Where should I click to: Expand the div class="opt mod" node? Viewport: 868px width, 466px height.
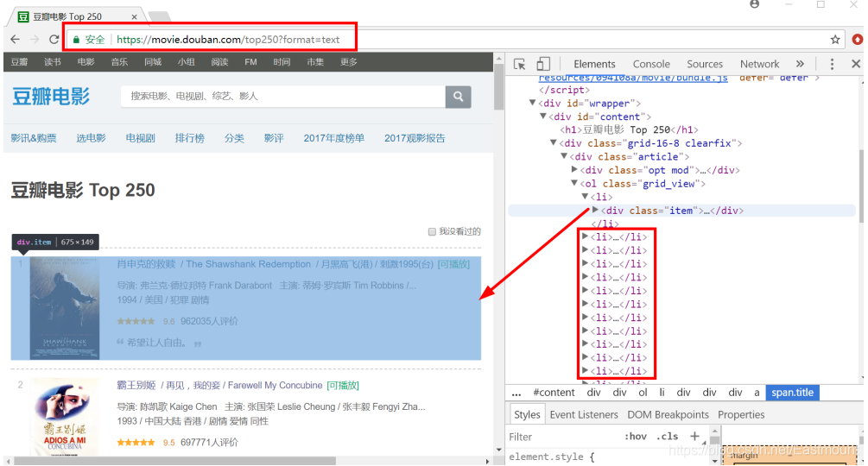pyautogui.click(x=574, y=169)
